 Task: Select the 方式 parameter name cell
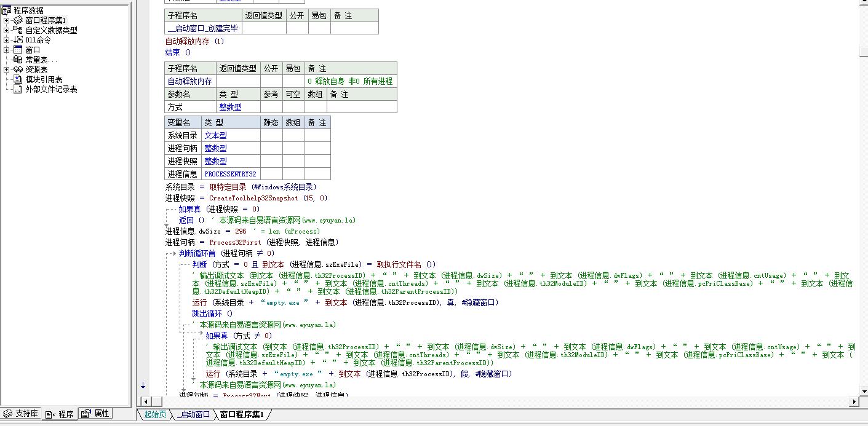tap(190, 107)
